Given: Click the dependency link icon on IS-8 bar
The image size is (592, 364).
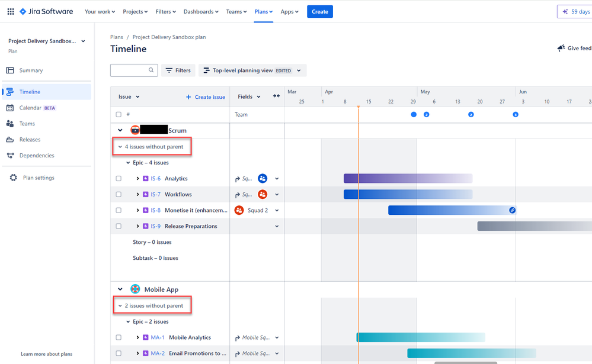Looking at the screenshot, I should point(512,210).
